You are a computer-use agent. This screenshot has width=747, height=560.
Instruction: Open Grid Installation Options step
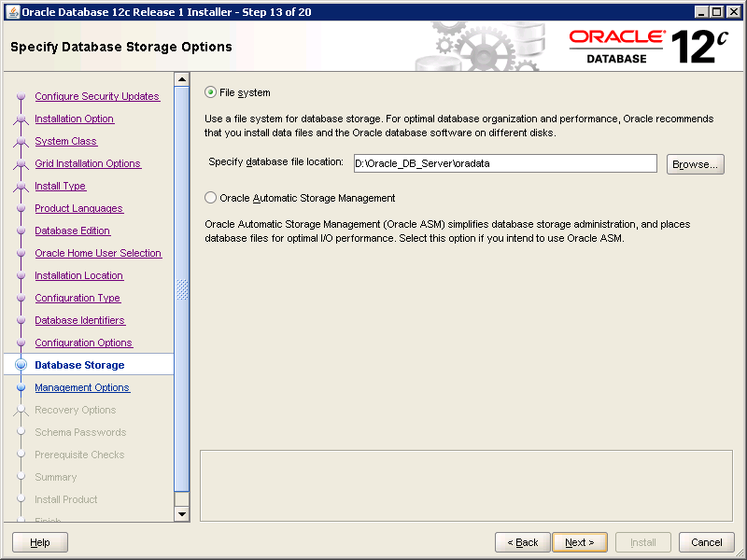click(x=88, y=163)
